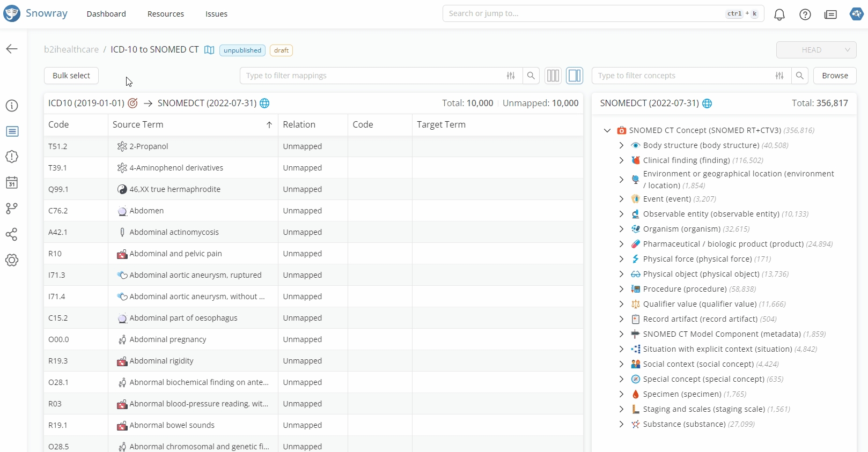This screenshot has width=868, height=452.
Task: Click the Type to filter concepts field
Action: point(681,76)
